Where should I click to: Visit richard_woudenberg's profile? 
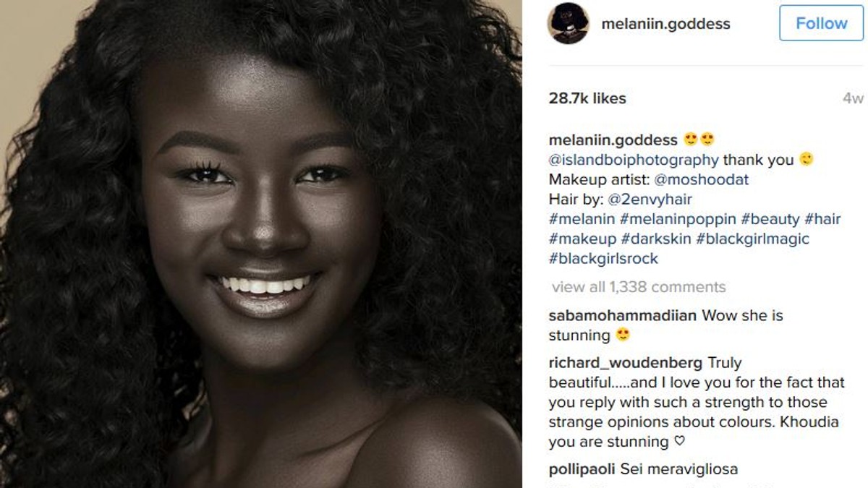coord(625,363)
